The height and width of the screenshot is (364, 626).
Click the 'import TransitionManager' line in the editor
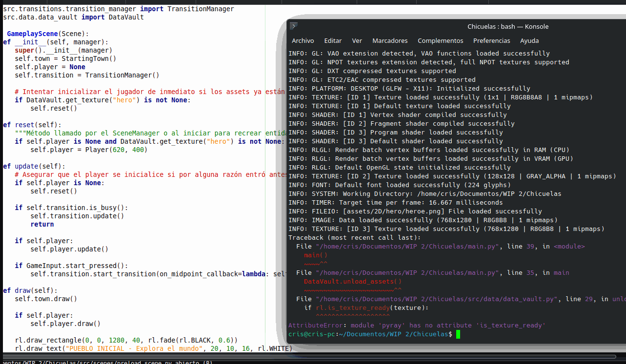pos(119,9)
